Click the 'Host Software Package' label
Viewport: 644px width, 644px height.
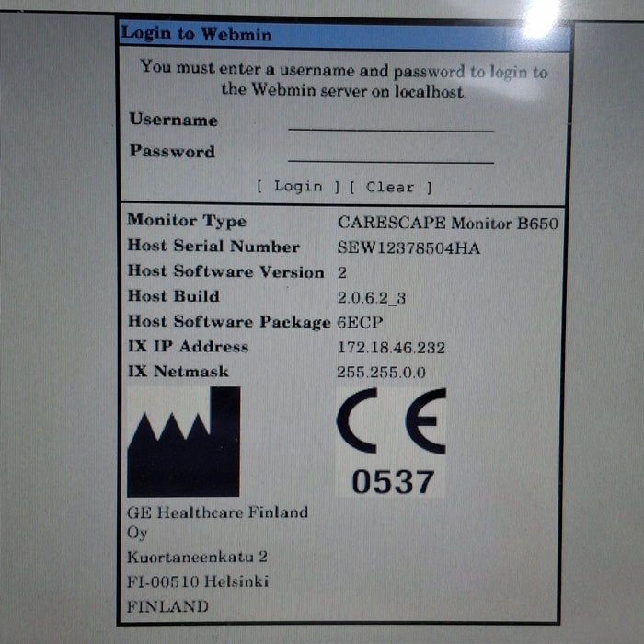tap(229, 322)
